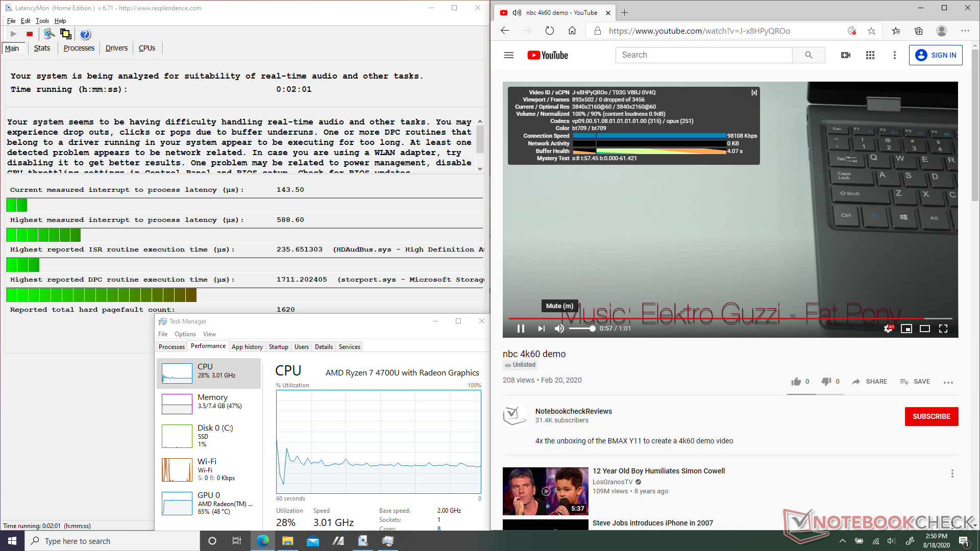Open File Explorer from the taskbar
The width and height of the screenshot is (980, 551).
coord(287,541)
